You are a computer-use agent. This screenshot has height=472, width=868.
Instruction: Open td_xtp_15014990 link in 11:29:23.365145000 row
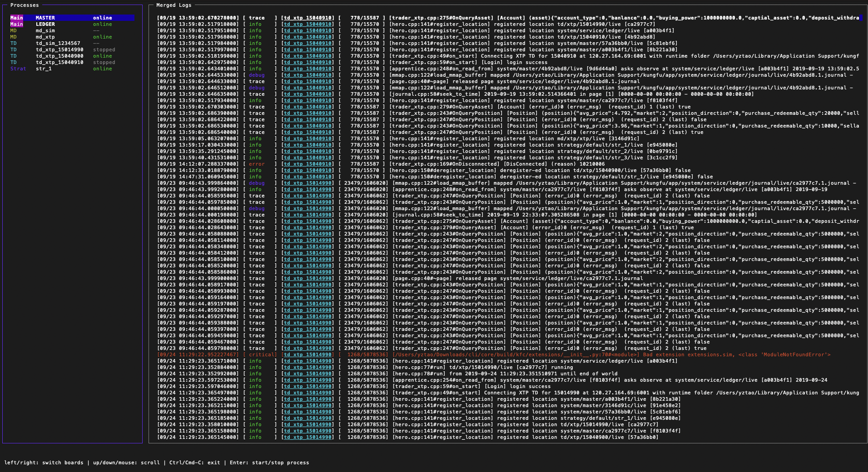click(308, 437)
